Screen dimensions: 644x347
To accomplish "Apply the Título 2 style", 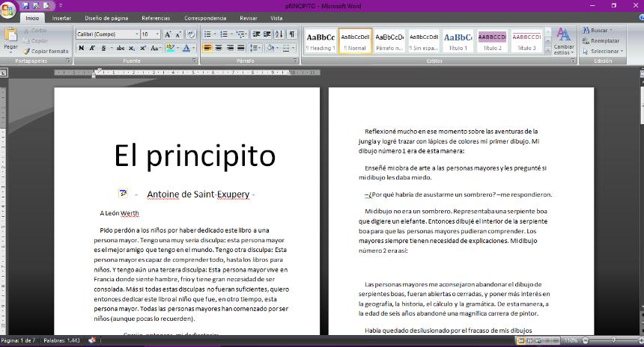I will tap(493, 40).
